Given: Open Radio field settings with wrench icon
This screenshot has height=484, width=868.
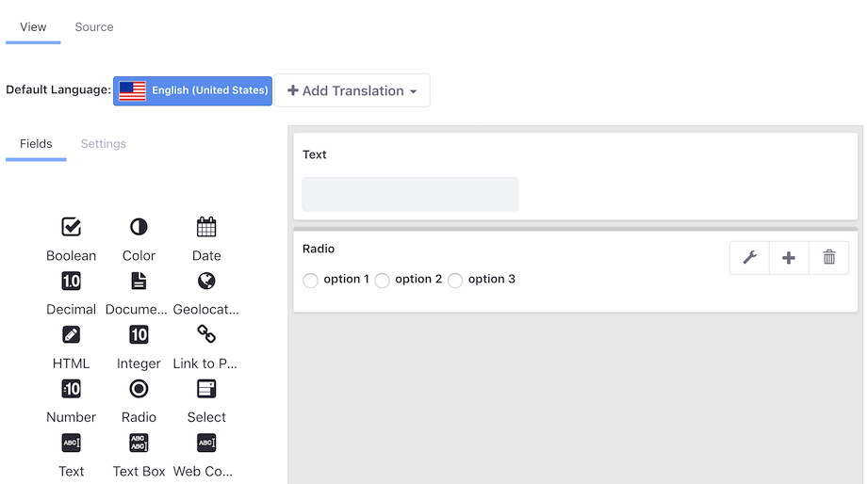Looking at the screenshot, I should [749, 258].
